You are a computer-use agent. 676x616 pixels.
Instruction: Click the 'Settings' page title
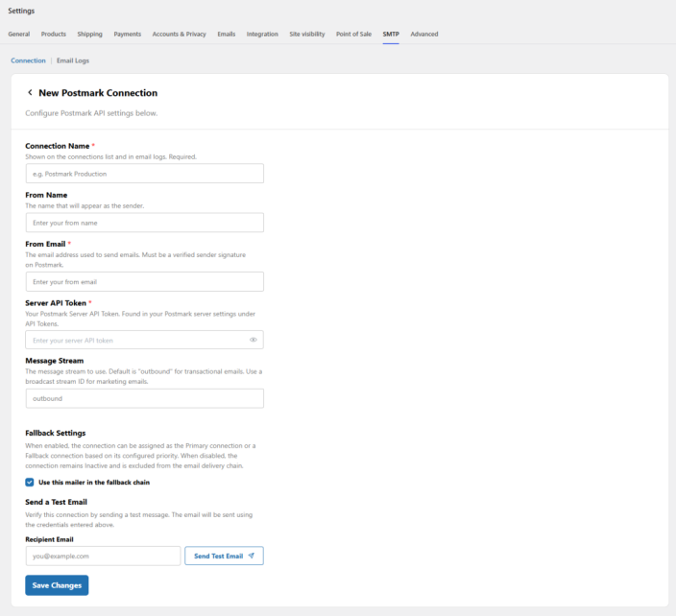[x=21, y=11]
